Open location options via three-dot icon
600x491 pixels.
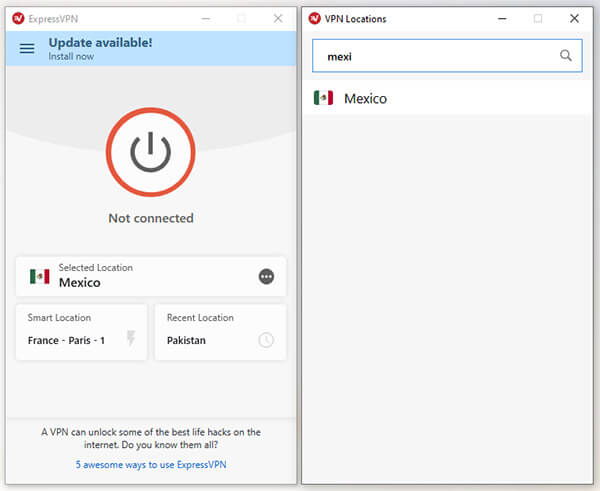coord(266,276)
